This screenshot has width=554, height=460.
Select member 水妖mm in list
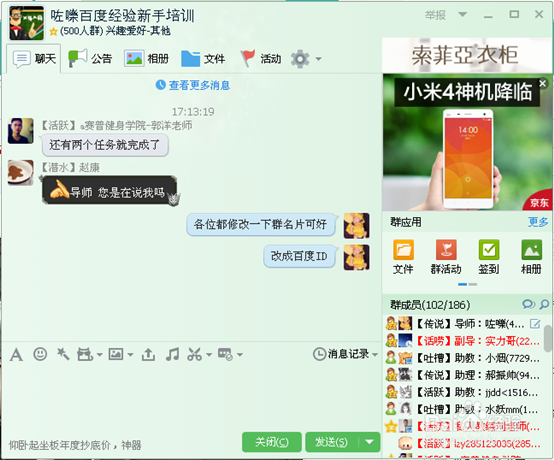pos(464,409)
